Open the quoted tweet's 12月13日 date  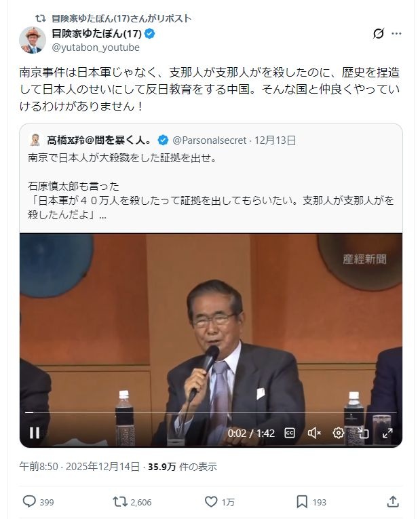(x=275, y=140)
